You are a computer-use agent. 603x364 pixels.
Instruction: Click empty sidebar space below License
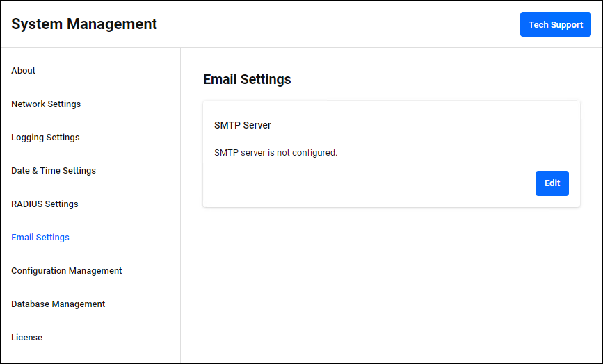[x=90, y=356]
